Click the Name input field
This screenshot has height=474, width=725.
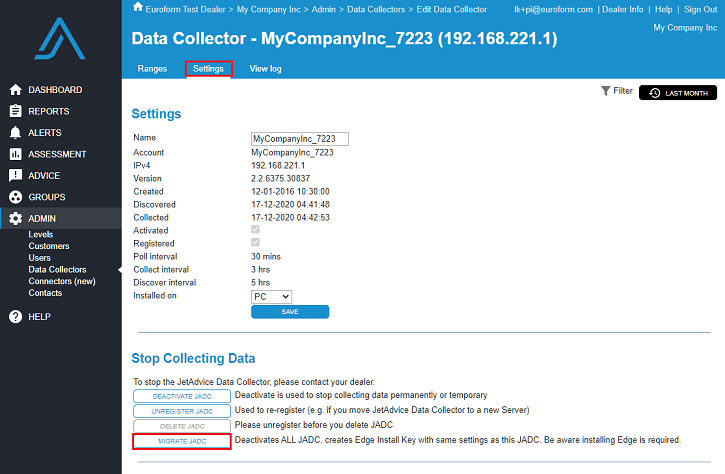point(299,138)
